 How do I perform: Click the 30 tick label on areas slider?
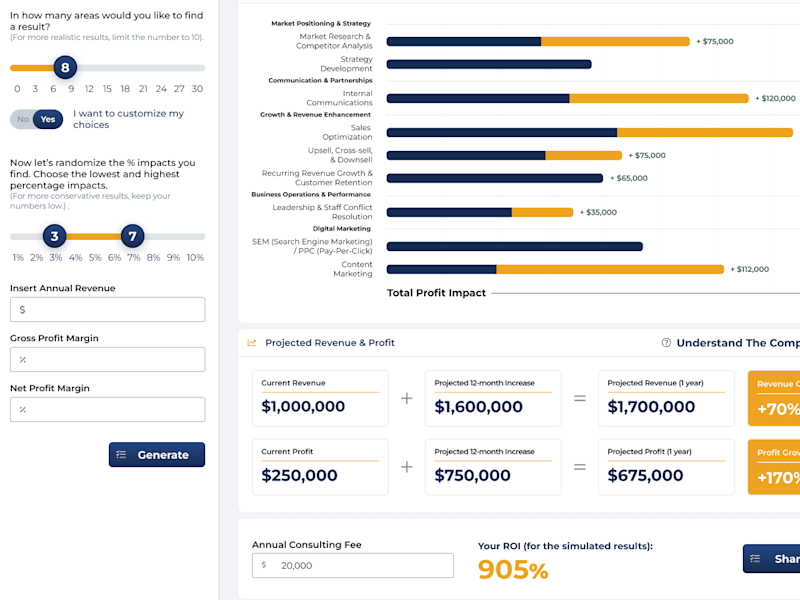[197, 89]
